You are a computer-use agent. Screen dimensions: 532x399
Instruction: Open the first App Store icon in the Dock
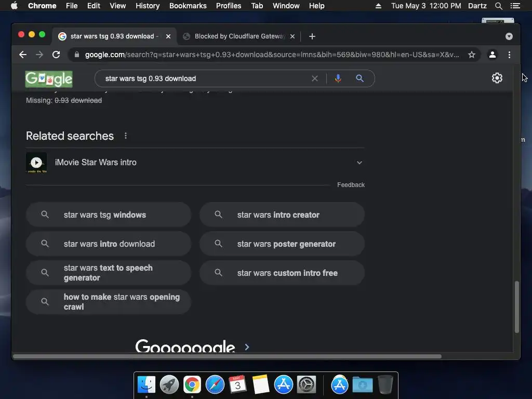(283, 384)
